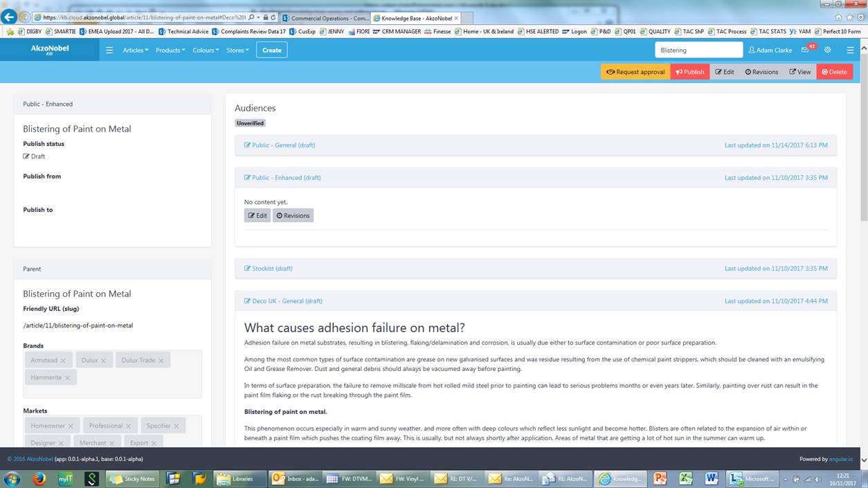The width and height of the screenshot is (868, 488).
Task: Click the browser back arrow button
Action: (x=10, y=17)
